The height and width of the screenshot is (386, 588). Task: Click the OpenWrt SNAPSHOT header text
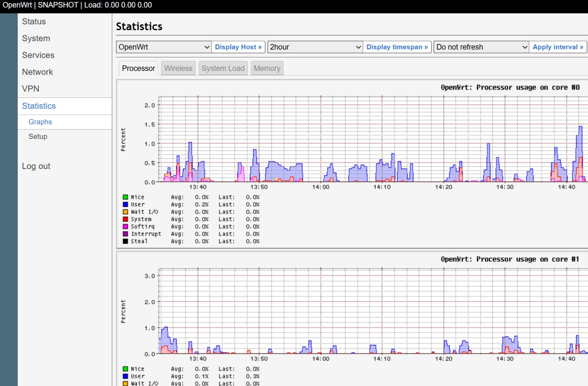coord(77,5)
